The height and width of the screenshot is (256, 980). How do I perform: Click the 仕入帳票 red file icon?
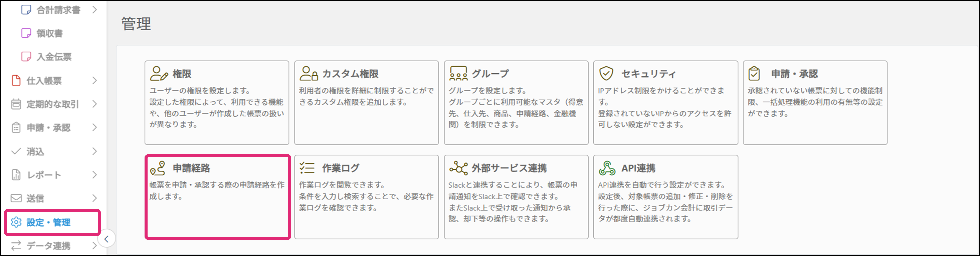pyautogui.click(x=16, y=81)
